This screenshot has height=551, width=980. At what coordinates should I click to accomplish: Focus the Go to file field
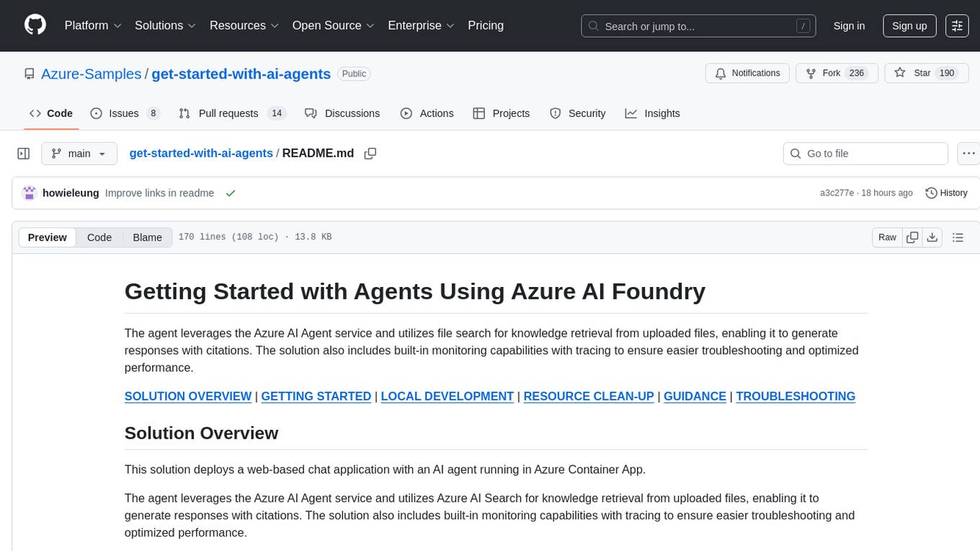pos(865,154)
